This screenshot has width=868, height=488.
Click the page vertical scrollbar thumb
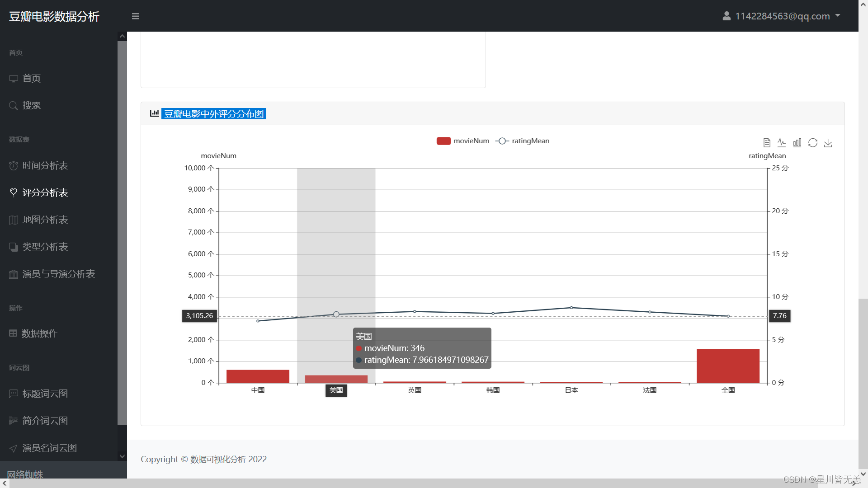click(863, 384)
